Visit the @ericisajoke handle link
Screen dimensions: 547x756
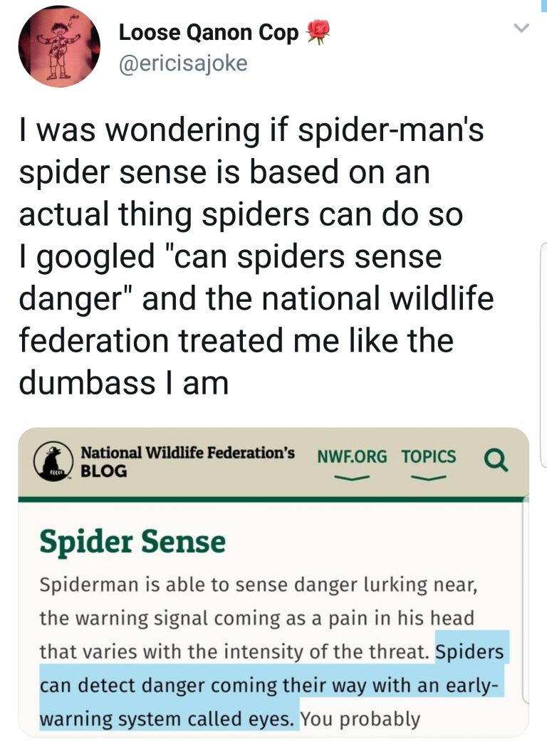click(183, 63)
